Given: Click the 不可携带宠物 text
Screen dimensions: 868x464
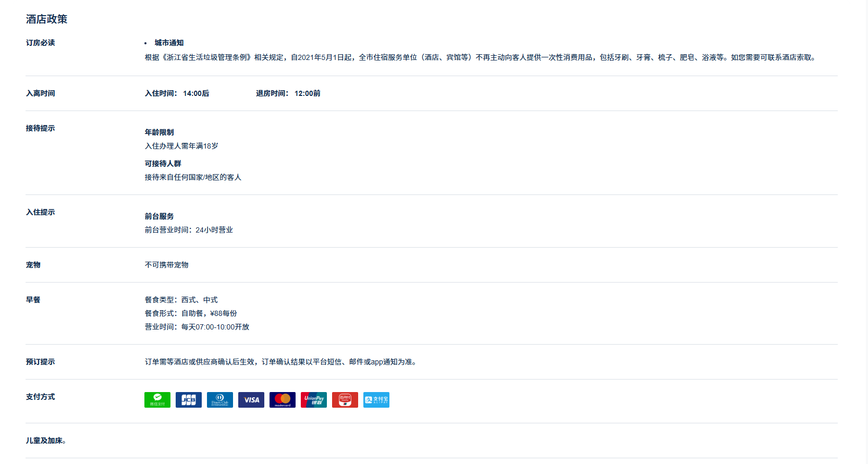Looking at the screenshot, I should 167,265.
